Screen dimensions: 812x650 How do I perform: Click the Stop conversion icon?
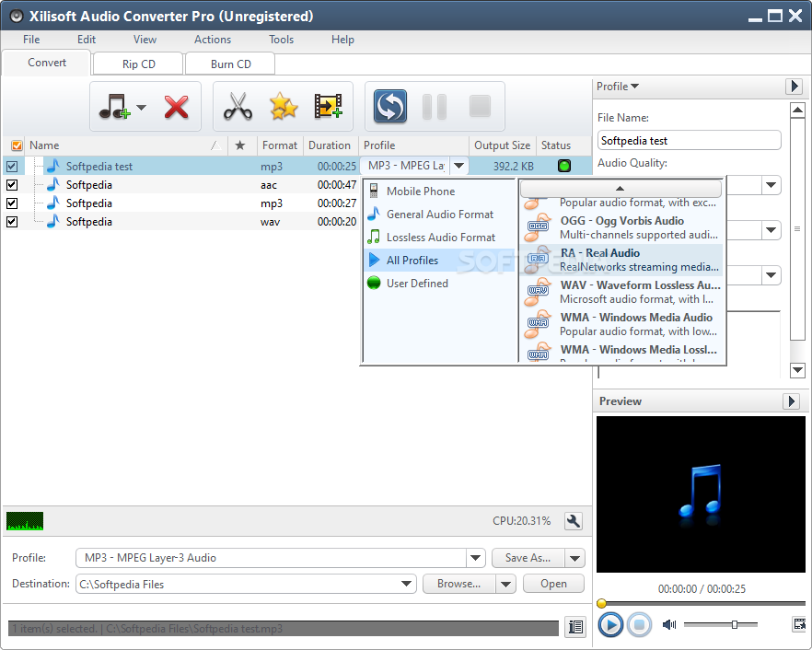480,106
